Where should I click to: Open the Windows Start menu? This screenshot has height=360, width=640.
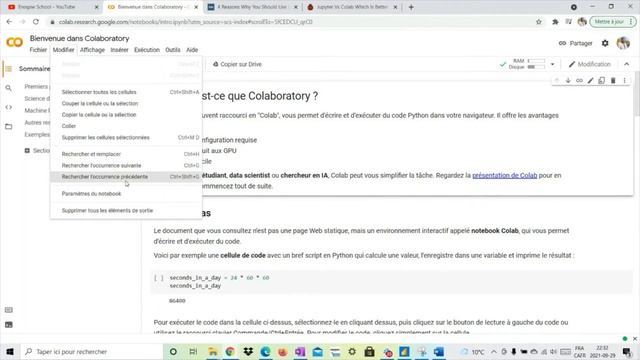[10, 351]
